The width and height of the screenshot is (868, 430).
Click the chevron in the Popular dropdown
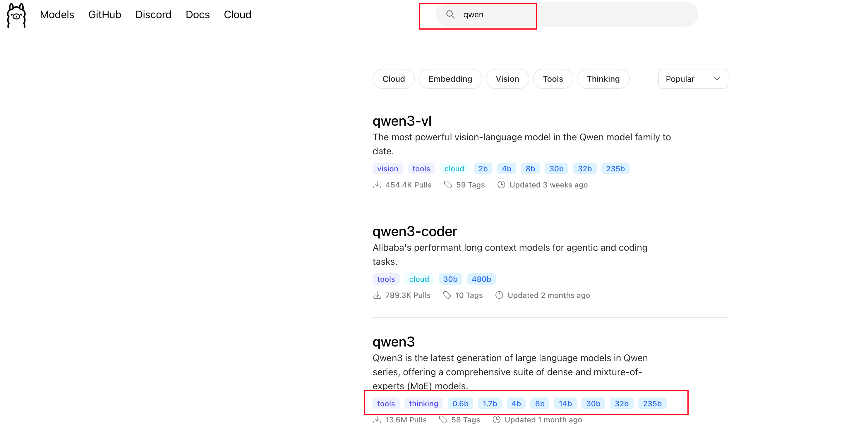click(717, 79)
